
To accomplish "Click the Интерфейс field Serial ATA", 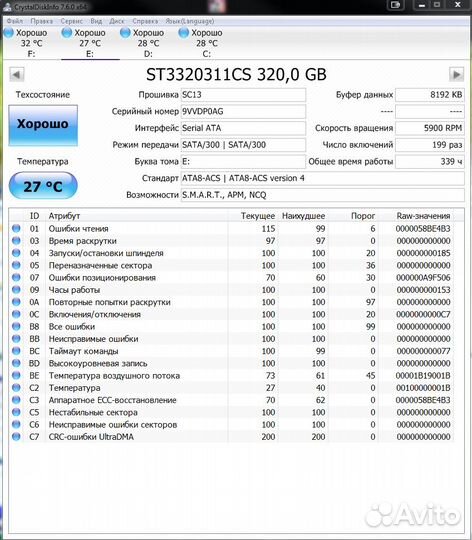I will [x=243, y=128].
